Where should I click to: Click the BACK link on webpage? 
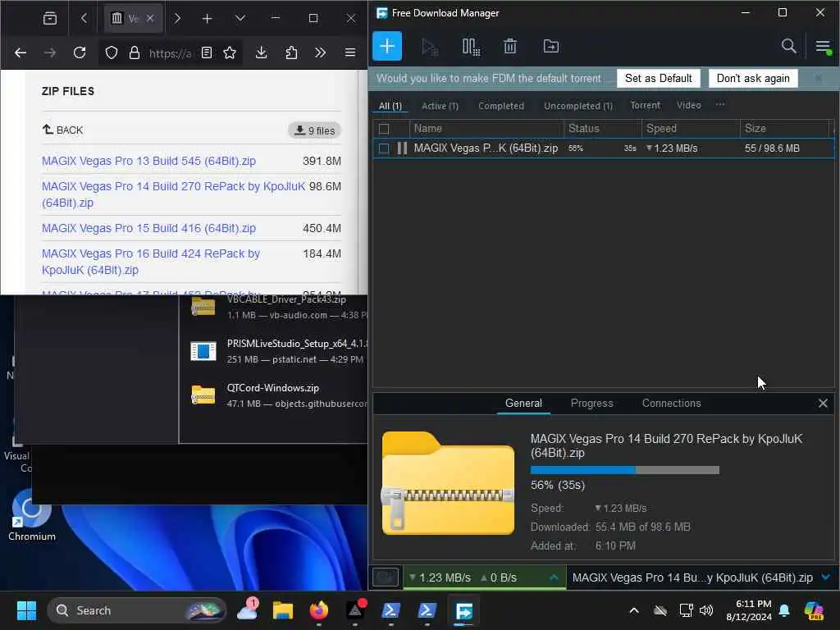click(x=62, y=130)
